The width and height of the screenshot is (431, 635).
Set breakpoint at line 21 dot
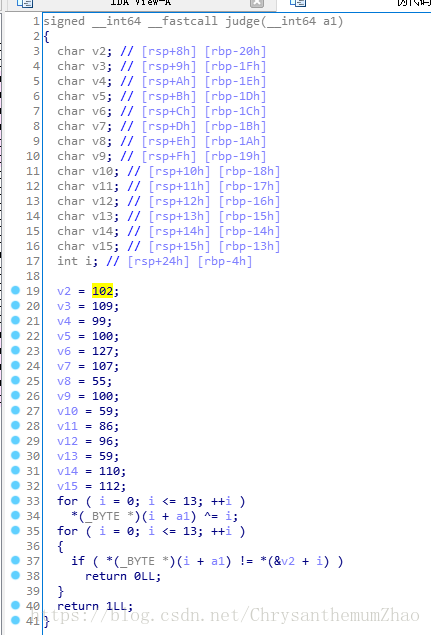pyautogui.click(x=15, y=320)
